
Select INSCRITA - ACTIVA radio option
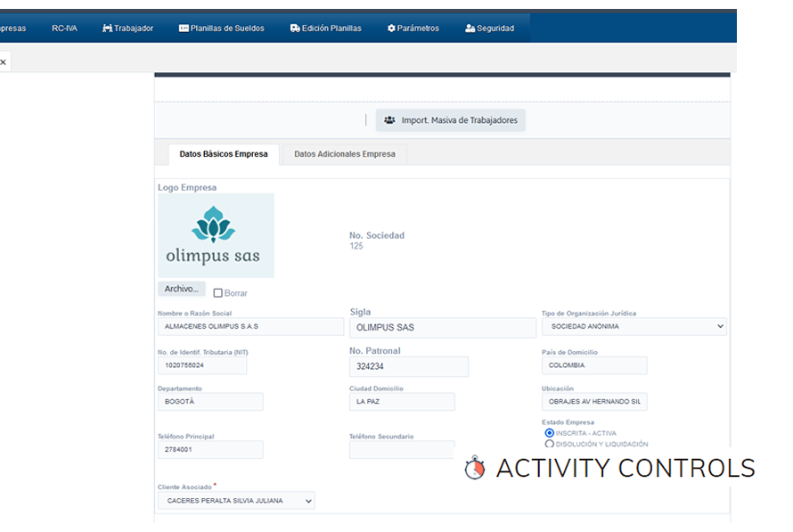(549, 433)
